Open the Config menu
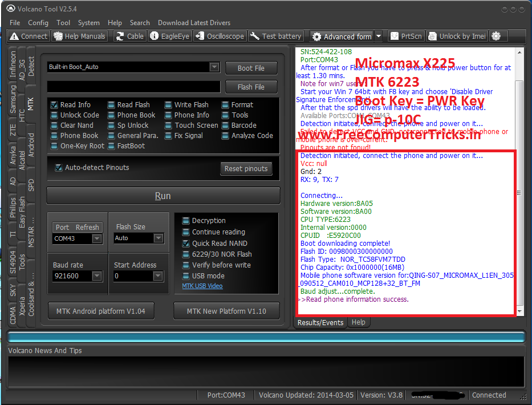Screen dimensions: 532x405 (x=38, y=23)
